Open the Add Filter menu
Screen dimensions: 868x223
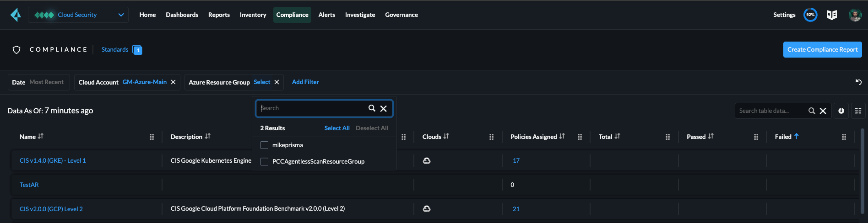[x=305, y=82]
